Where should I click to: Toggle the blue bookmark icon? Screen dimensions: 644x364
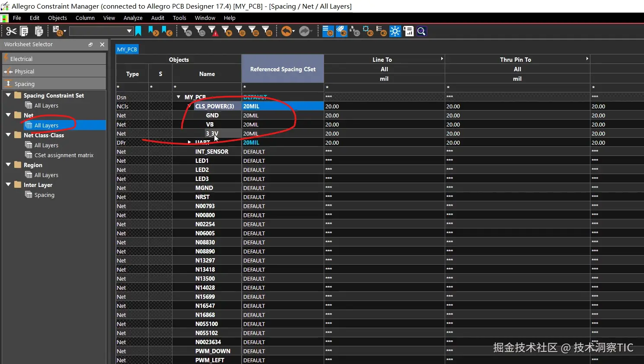138,31
